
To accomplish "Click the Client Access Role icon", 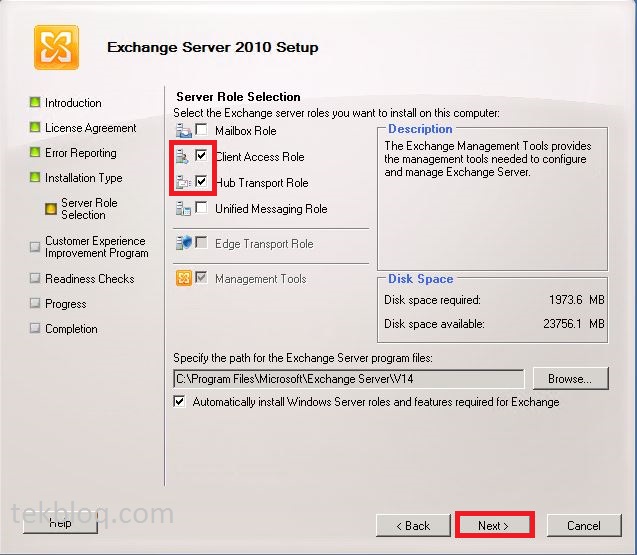I will click(x=182, y=156).
